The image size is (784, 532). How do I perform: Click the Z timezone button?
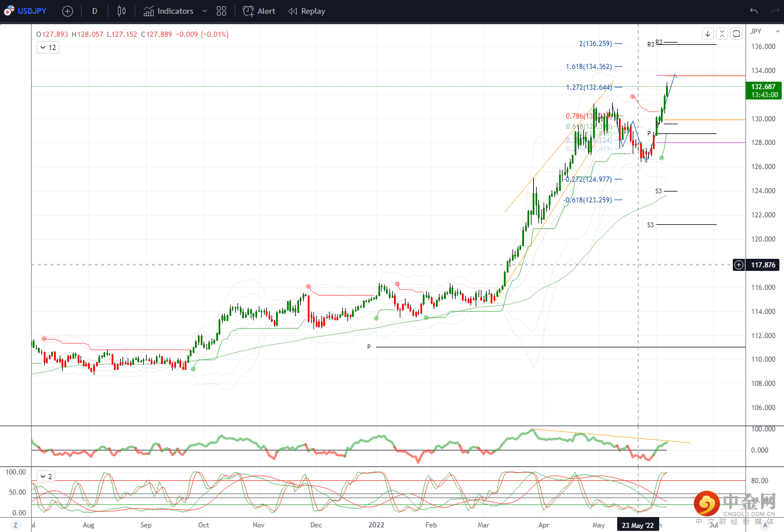pyautogui.click(x=16, y=525)
